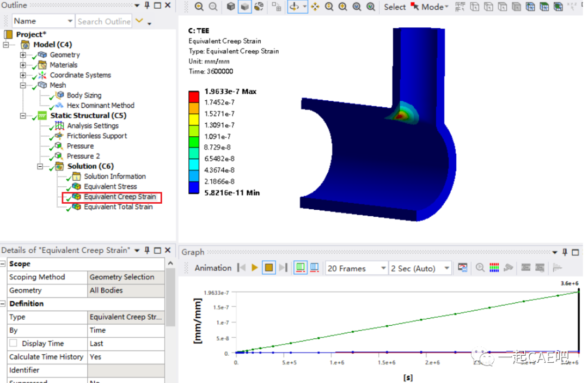Select the Box Zoom tool

[343, 7]
